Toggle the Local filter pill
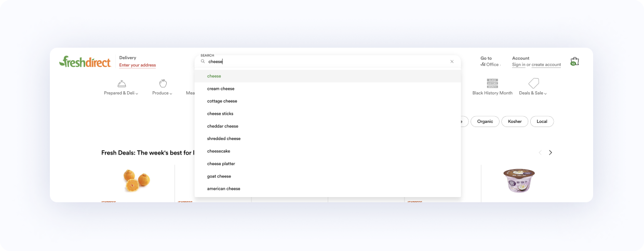 coord(542,121)
